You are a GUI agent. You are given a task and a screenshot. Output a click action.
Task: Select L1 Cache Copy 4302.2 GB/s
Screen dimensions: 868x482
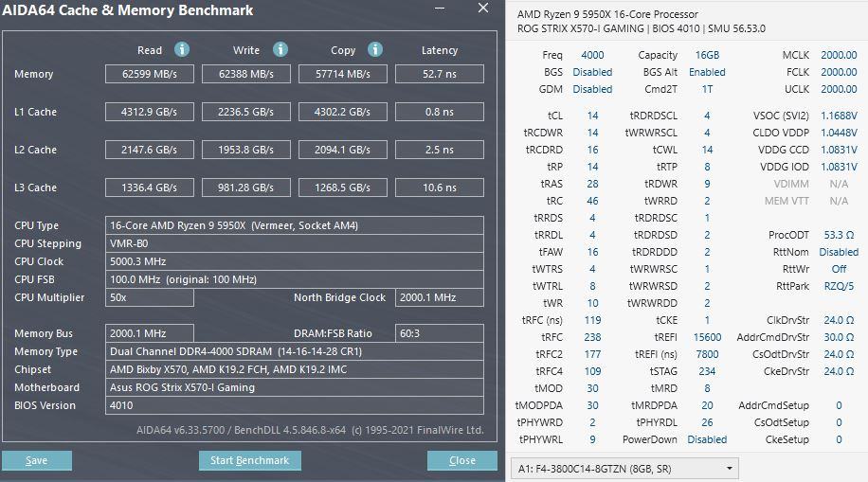(343, 112)
